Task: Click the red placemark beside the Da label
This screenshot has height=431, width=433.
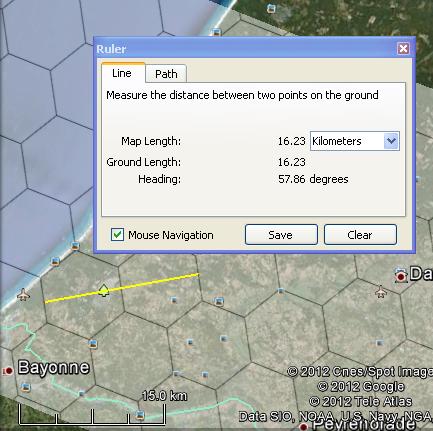Action: (x=401, y=276)
